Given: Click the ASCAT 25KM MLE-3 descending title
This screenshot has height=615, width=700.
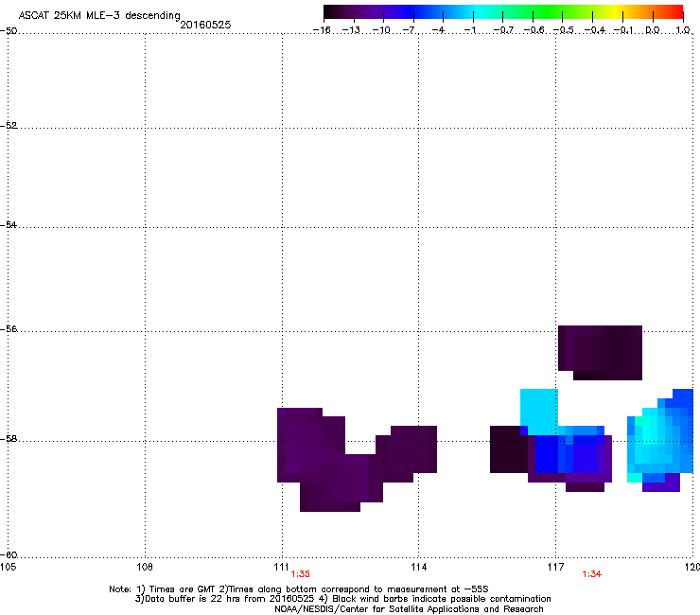Looking at the screenshot, I should 99,15.
